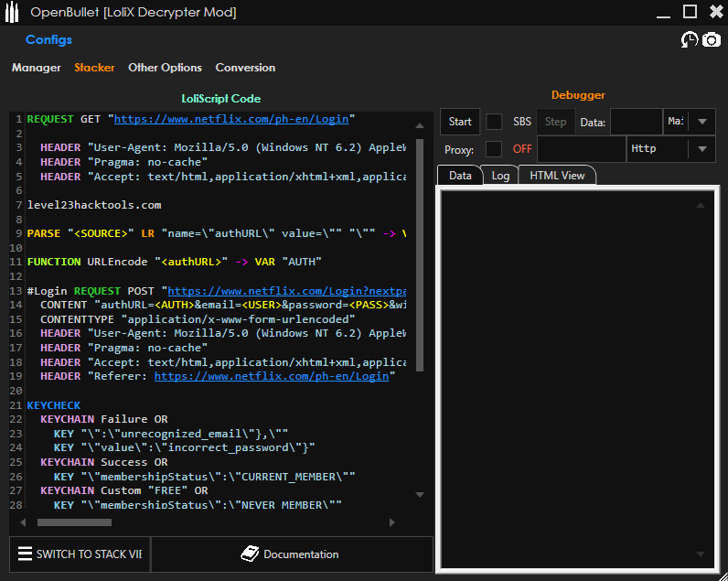Click the Documentation book icon
728x581 pixels.
coord(250,554)
